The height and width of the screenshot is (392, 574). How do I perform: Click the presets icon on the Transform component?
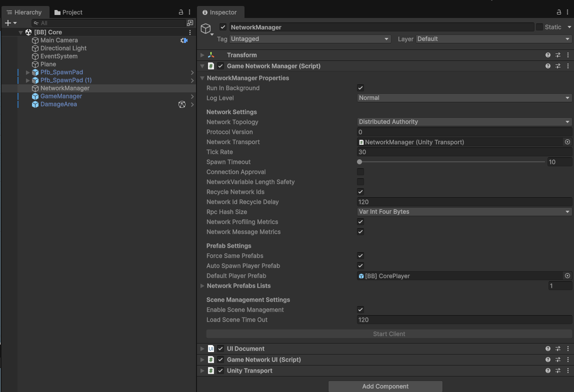coord(558,55)
